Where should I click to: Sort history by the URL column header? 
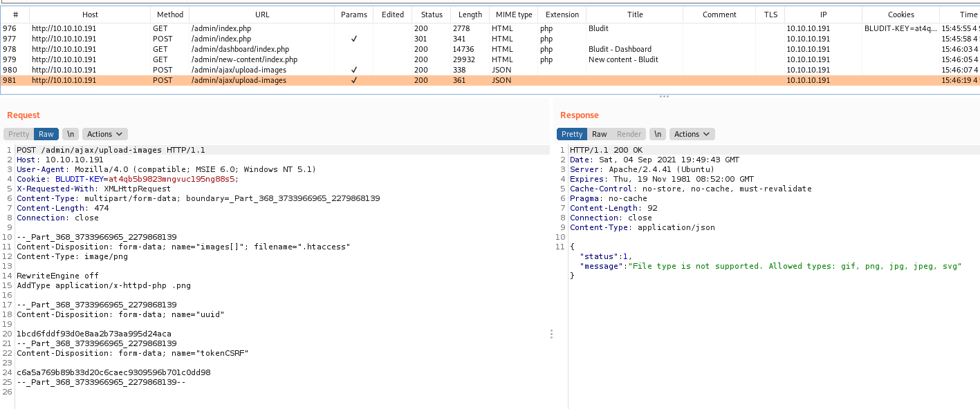click(262, 15)
